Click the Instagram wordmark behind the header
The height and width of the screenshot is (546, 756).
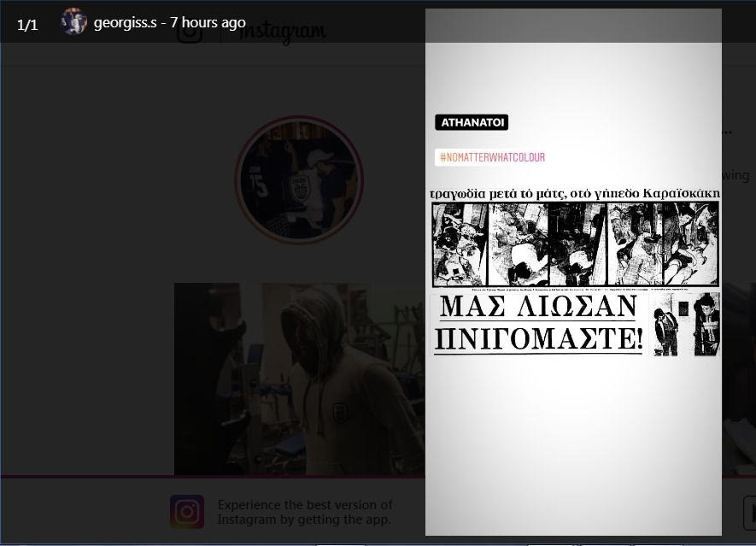[x=283, y=32]
